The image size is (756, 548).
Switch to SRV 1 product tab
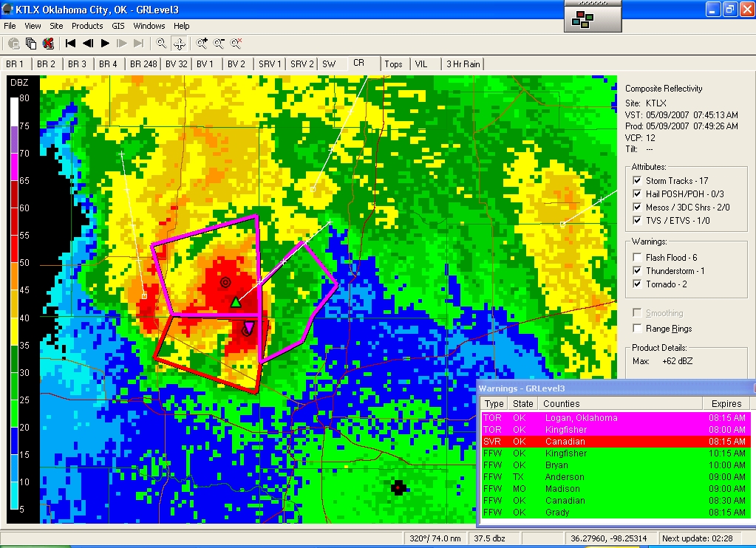270,64
